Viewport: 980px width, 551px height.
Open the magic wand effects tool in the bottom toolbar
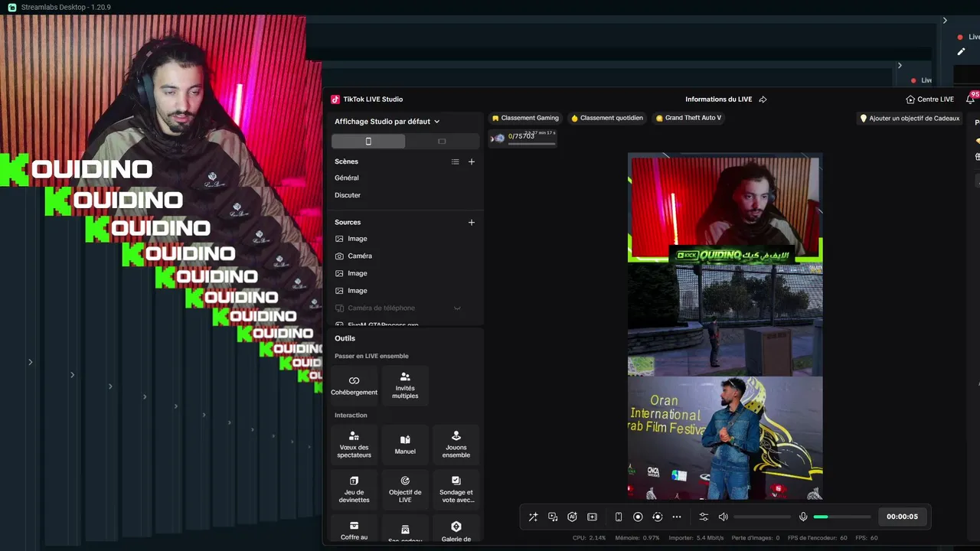[x=533, y=517]
